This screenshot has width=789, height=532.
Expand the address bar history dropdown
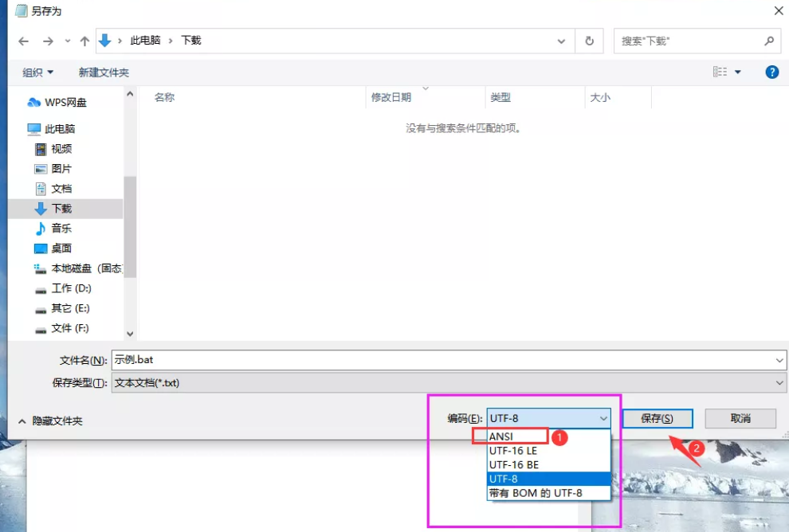pos(562,41)
